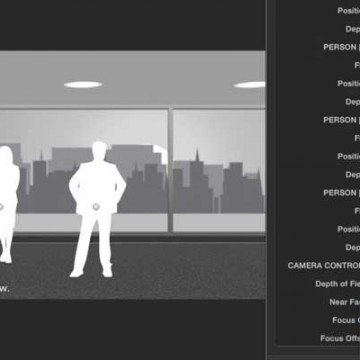360x360 pixels.
Task: Click the Depth label directly above CAMERA CONTROL
Action: (x=352, y=247)
